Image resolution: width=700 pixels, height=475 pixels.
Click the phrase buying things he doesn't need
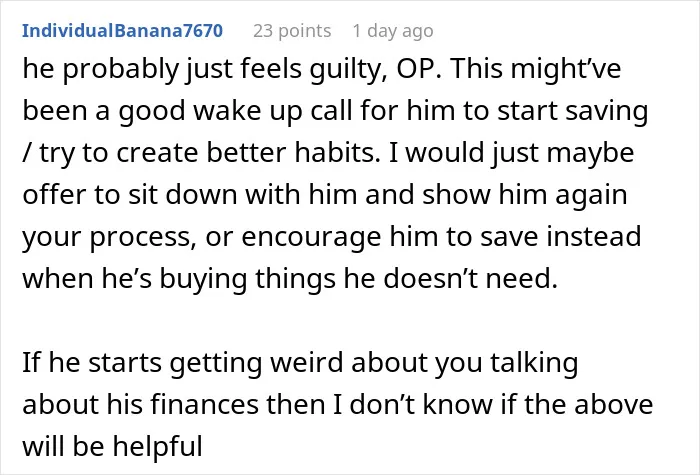click(358, 279)
